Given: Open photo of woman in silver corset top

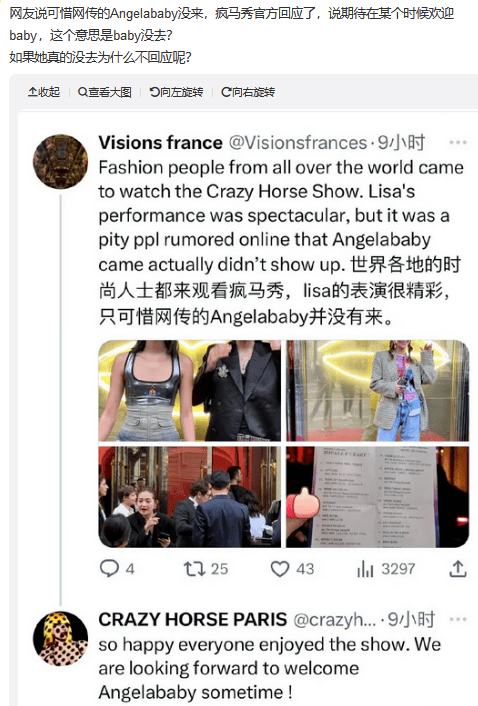Looking at the screenshot, I should click(x=189, y=390).
